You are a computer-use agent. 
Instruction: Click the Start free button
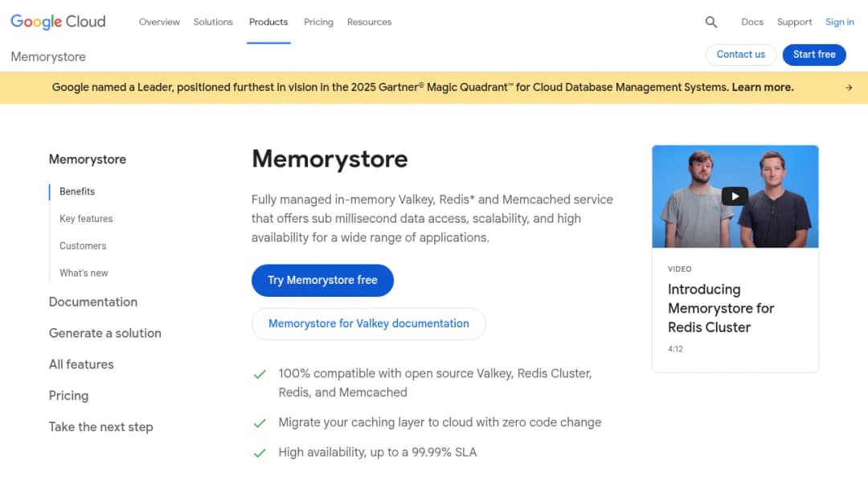point(813,54)
